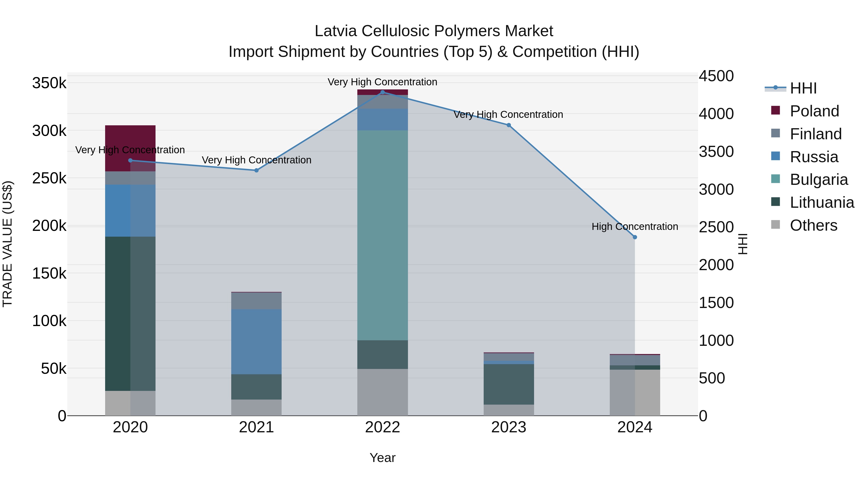Click the Poland segment in 2020 bar

(x=130, y=148)
